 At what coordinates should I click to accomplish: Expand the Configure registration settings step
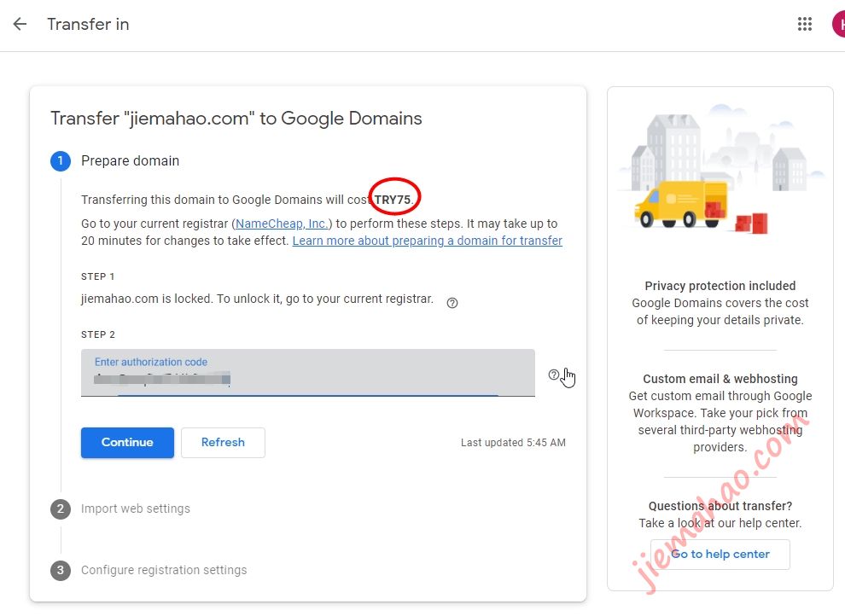164,570
